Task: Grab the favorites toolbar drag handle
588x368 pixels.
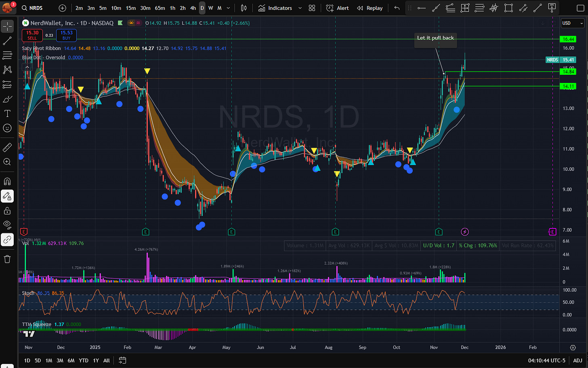Action: tap(409, 8)
